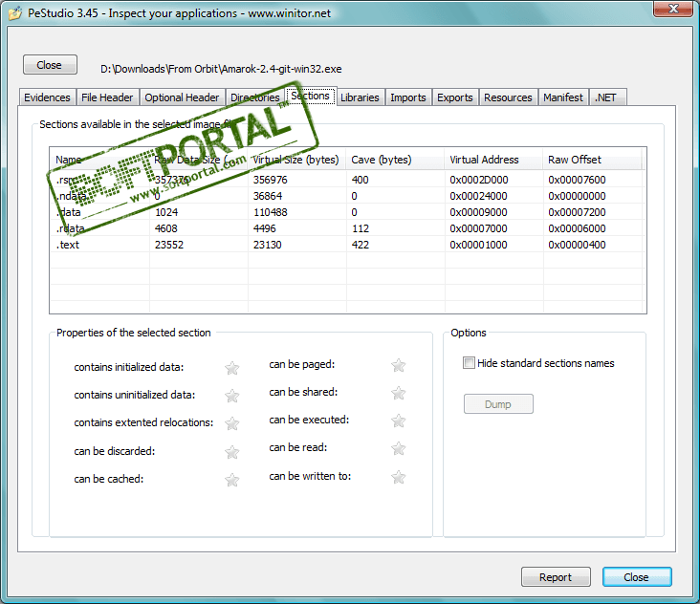Click raw data size value 1024
Viewport: 700px width, 604px height.
[166, 212]
